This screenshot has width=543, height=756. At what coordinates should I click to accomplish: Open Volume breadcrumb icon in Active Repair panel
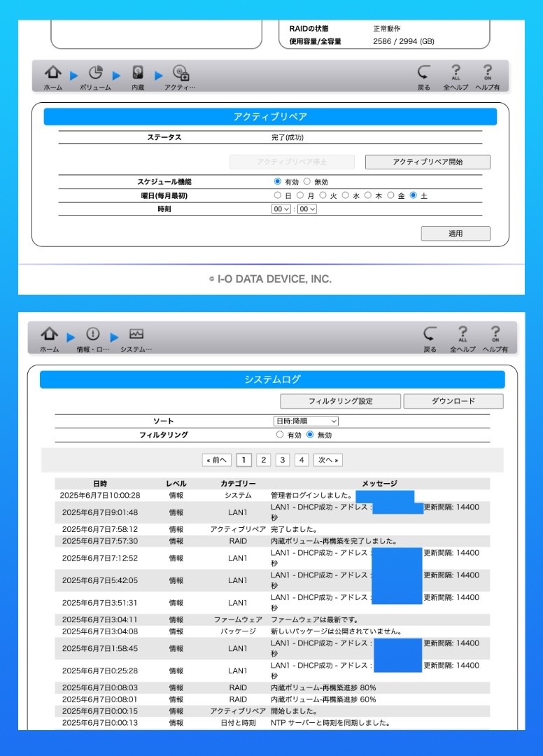point(95,77)
